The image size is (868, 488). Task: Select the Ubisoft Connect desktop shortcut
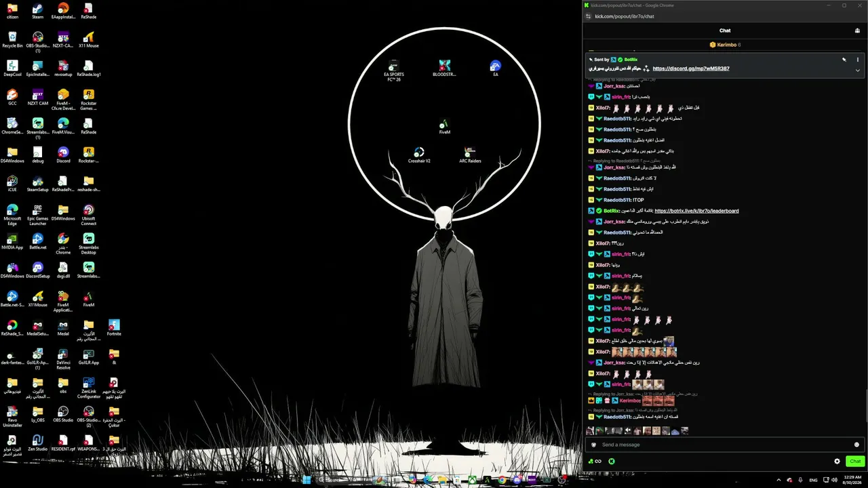[89, 214]
